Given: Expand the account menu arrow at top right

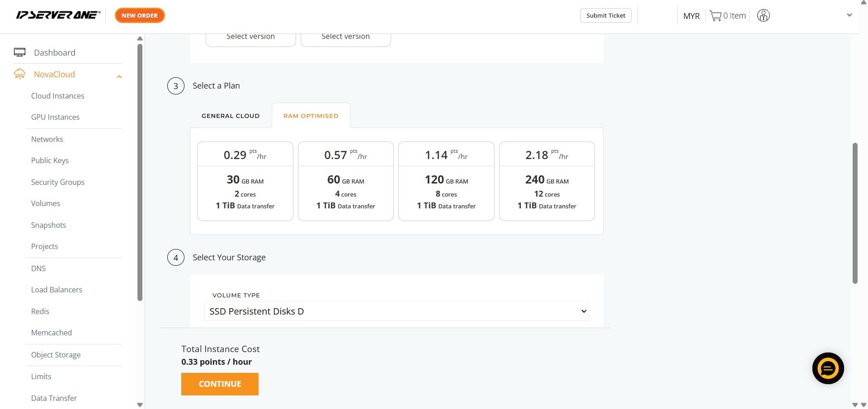Looking at the screenshot, I should [849, 15].
